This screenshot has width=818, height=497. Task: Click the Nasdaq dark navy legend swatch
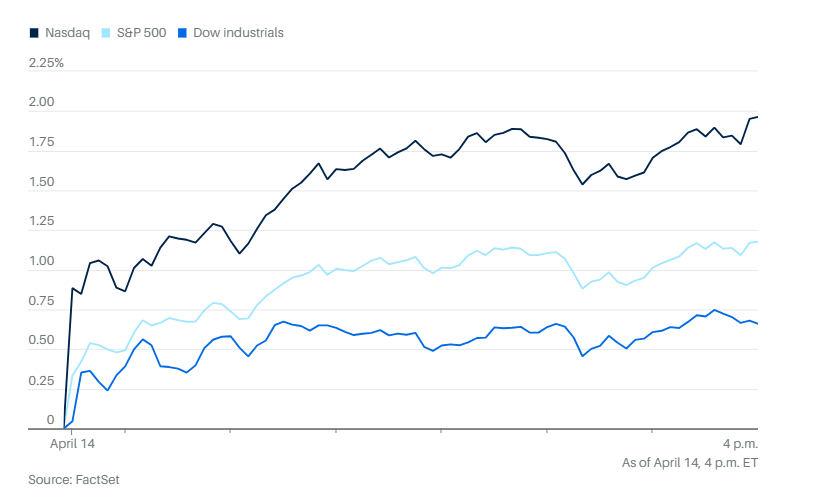tap(34, 33)
